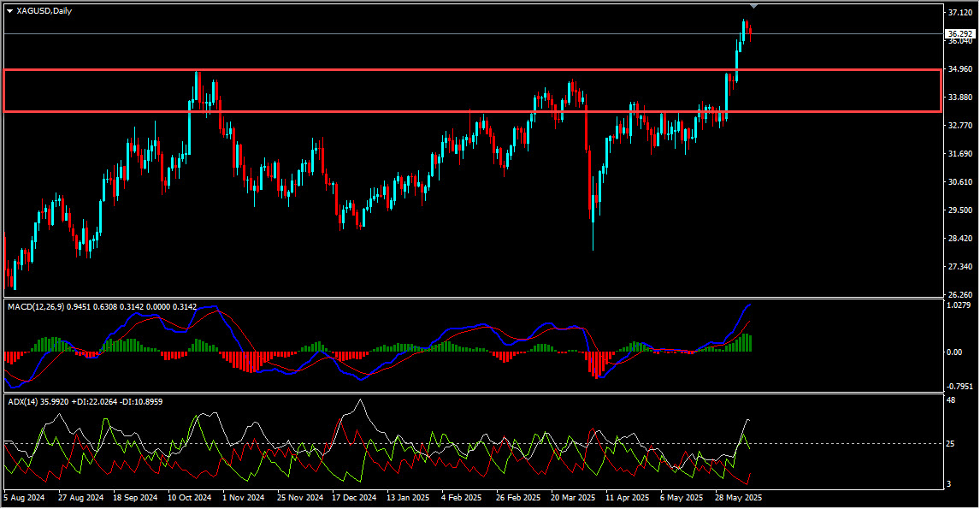Click the 25 level label on ADX scale
Viewport: 980px width, 509px height.
coord(953,443)
